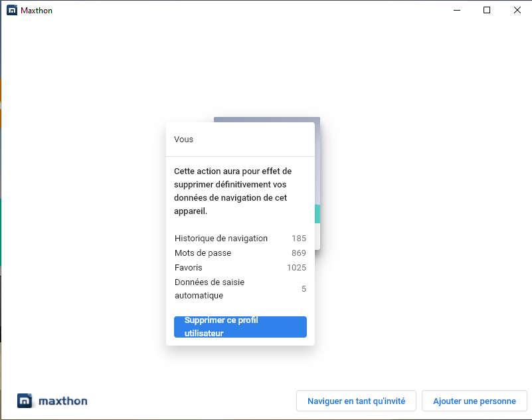532x420 pixels.
Task: Click 'Supprimer ce profil utilisateur' button
Action: click(x=240, y=327)
